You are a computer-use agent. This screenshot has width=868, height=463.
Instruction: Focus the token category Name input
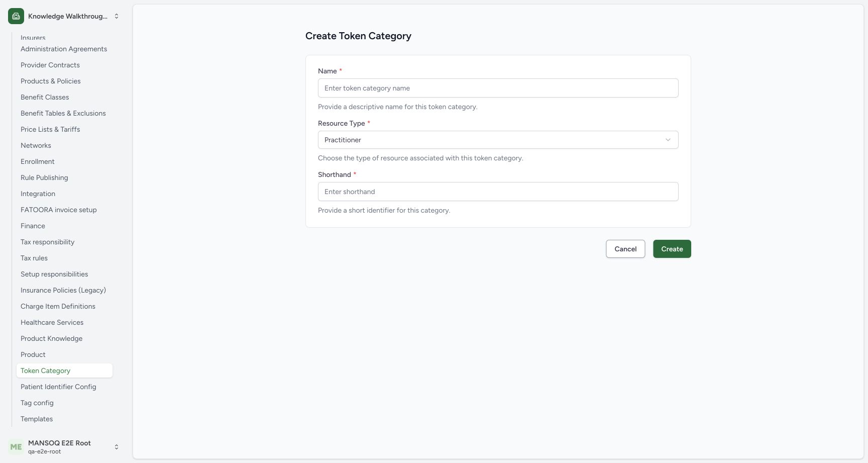498,88
